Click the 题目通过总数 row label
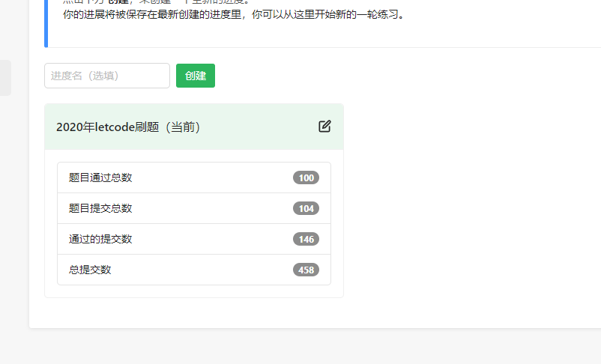601x364 pixels. point(100,178)
